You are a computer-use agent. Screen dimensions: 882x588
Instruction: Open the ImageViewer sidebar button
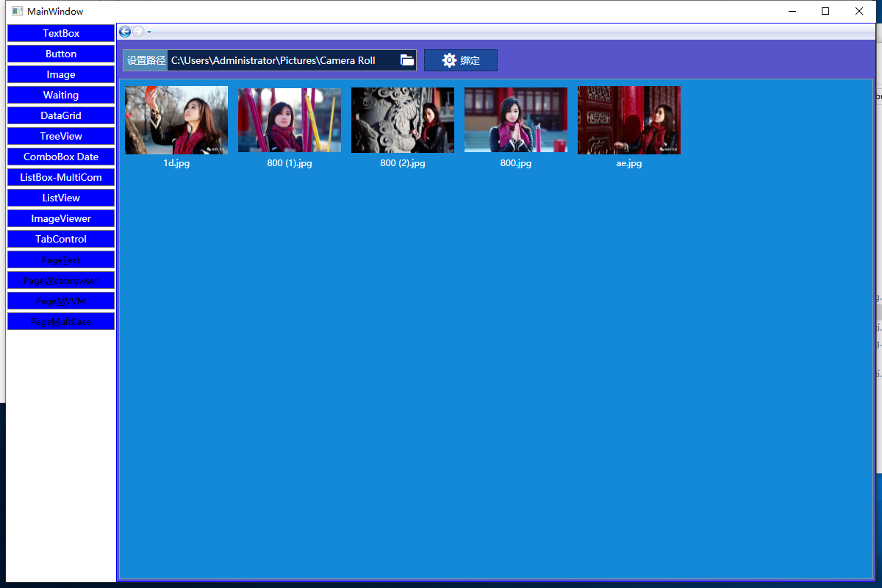coord(61,218)
